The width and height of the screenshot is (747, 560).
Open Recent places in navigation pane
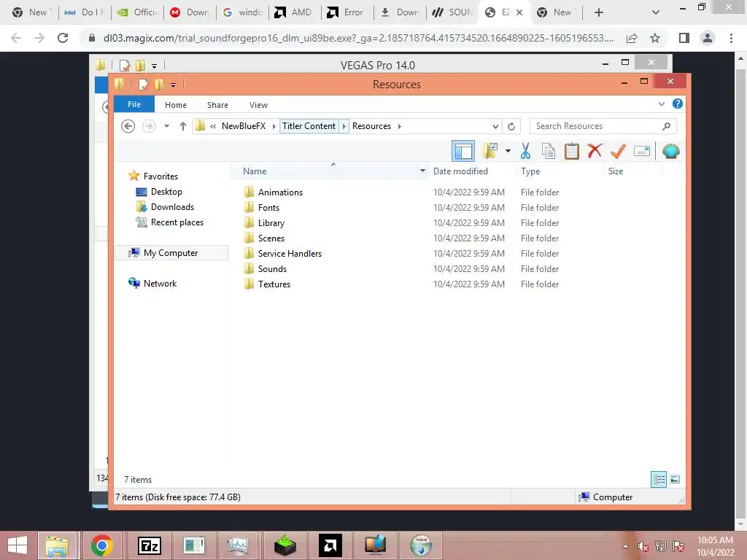tap(177, 222)
